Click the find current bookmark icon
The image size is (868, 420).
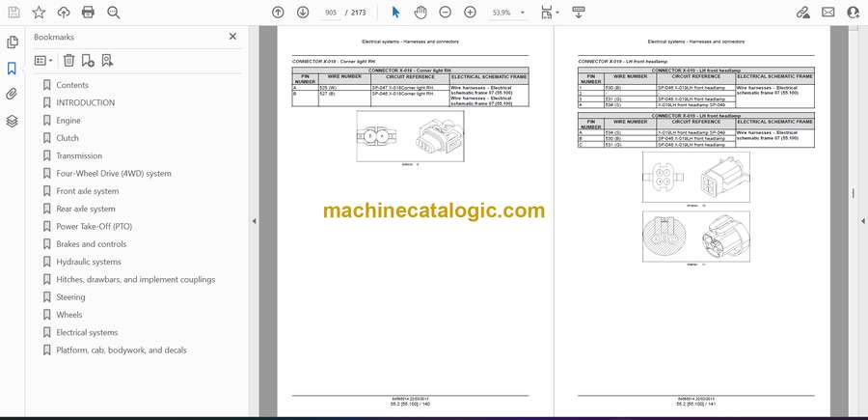(x=107, y=61)
